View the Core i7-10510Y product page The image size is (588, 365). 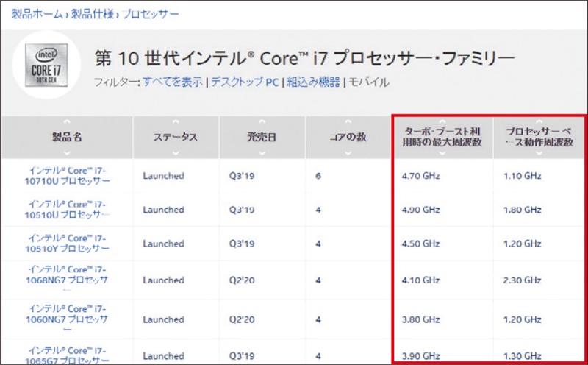click(67, 244)
